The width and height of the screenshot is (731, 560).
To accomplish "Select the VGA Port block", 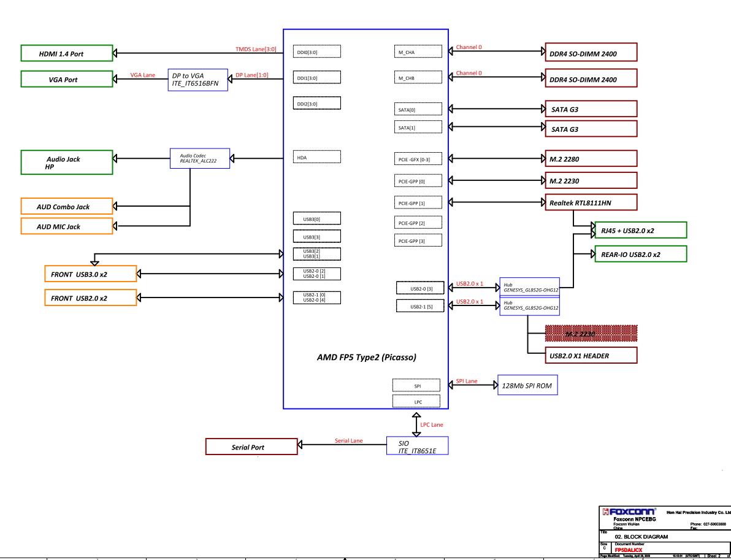I will coord(67,79).
